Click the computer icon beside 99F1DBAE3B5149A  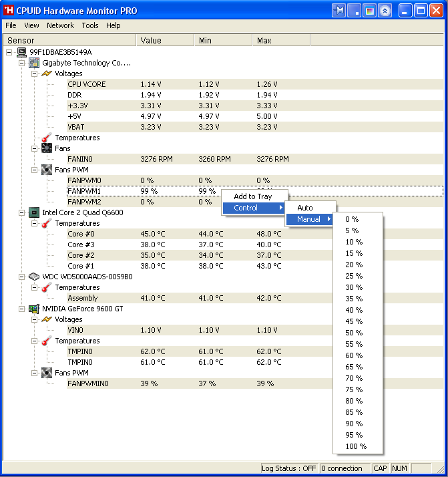(x=21, y=52)
